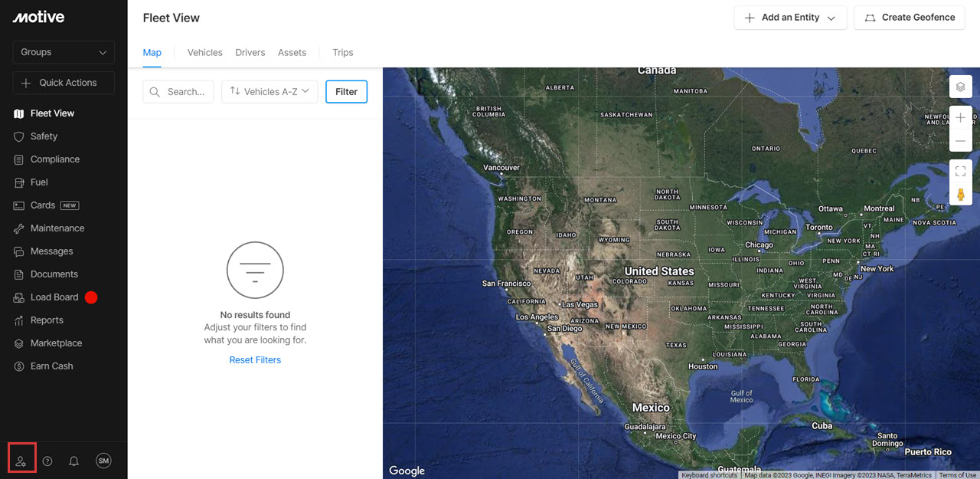Image resolution: width=980 pixels, height=479 pixels.
Task: Click the Reset Filters link
Action: click(255, 360)
